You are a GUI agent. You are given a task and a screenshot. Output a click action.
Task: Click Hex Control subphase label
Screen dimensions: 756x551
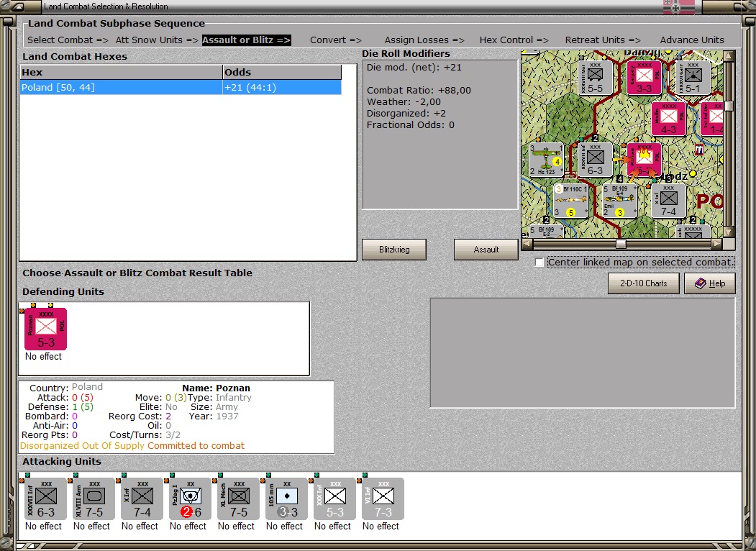point(514,40)
